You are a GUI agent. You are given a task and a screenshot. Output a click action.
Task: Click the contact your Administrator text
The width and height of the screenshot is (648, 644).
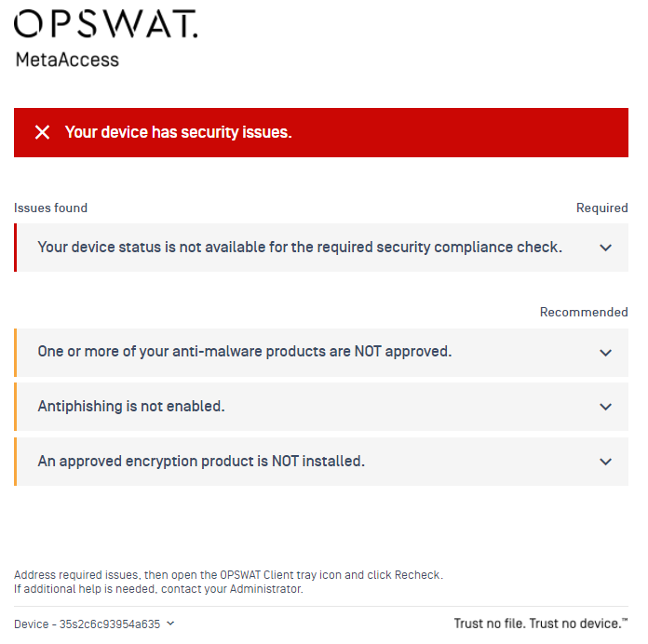point(232,589)
